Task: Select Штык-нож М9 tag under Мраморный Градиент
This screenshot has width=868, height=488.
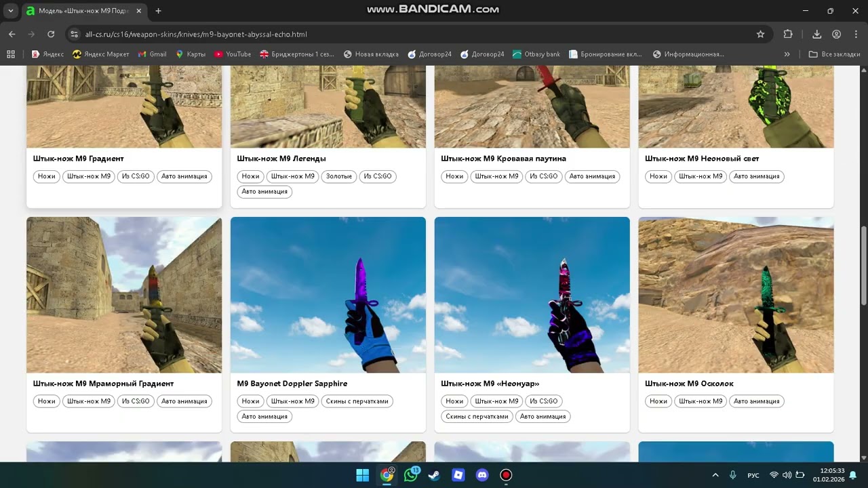Action: tap(89, 401)
